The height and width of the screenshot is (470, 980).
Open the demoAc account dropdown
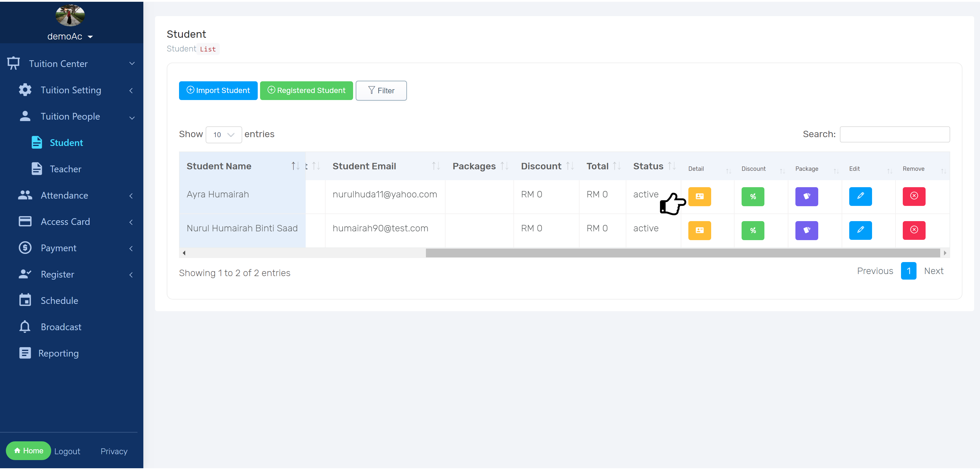click(x=70, y=36)
